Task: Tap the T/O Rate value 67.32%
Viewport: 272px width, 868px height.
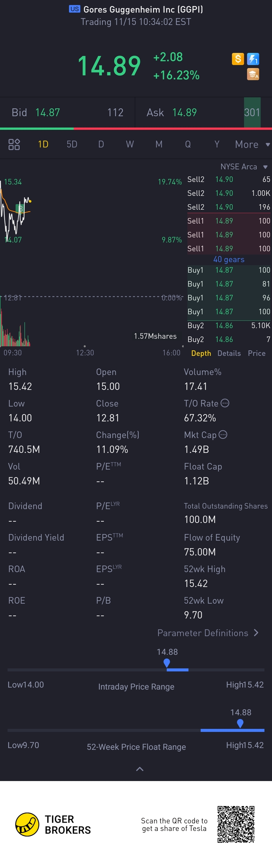Action: pos(200,418)
